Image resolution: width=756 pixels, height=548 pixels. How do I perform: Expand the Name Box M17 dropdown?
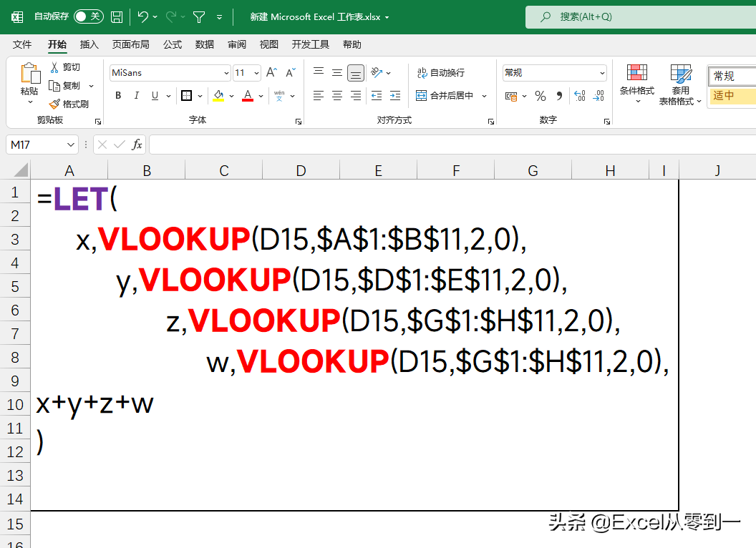71,145
